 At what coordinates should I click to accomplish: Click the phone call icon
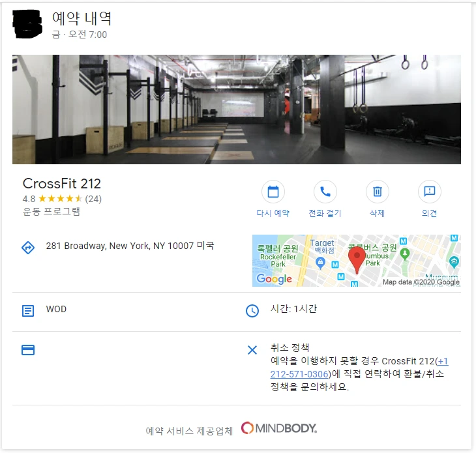[325, 192]
